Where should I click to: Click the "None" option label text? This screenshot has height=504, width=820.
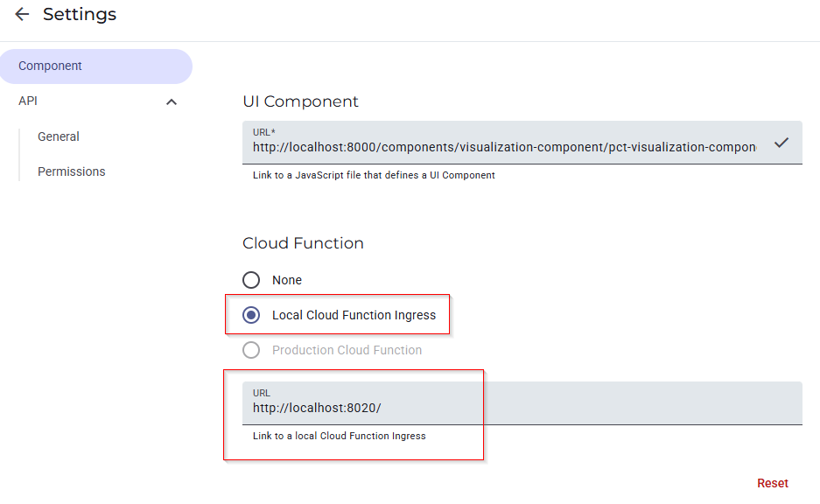(x=287, y=280)
